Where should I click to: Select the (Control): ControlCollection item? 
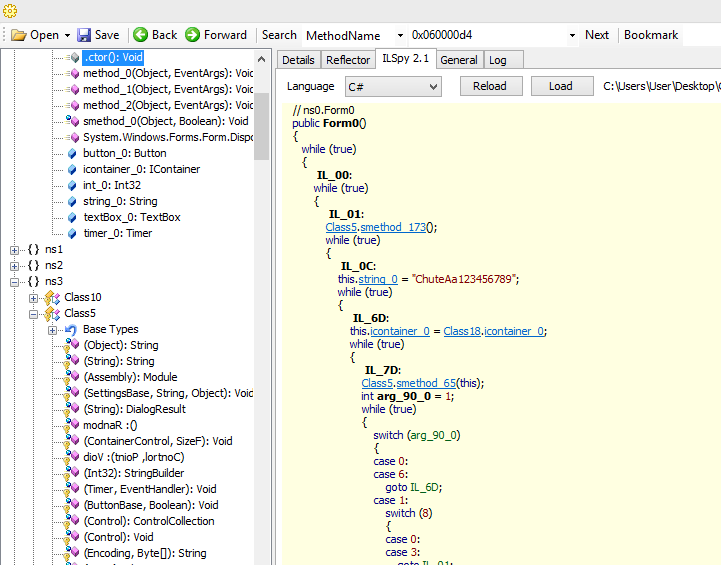[149, 521]
